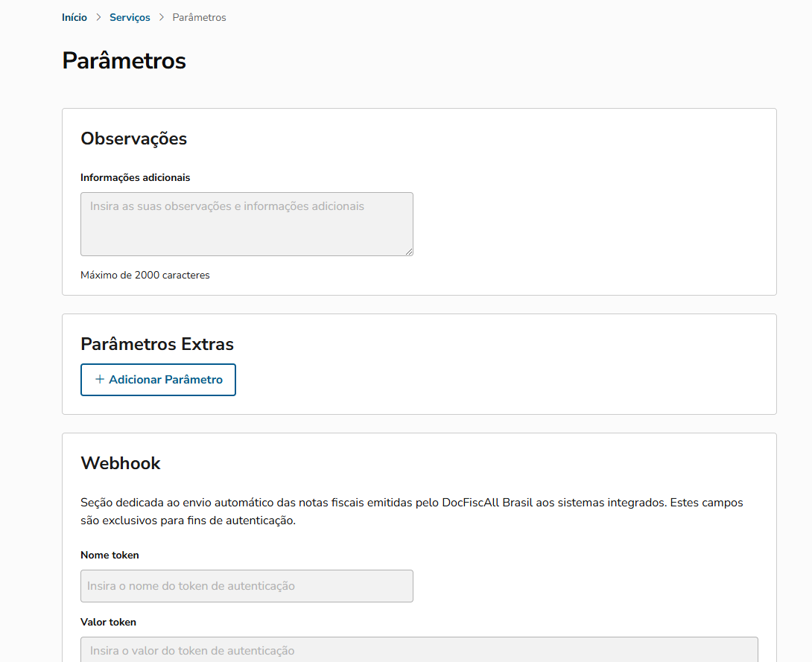Focus the Informações adicionais text area
The width and height of the screenshot is (812, 662).
pos(246,224)
